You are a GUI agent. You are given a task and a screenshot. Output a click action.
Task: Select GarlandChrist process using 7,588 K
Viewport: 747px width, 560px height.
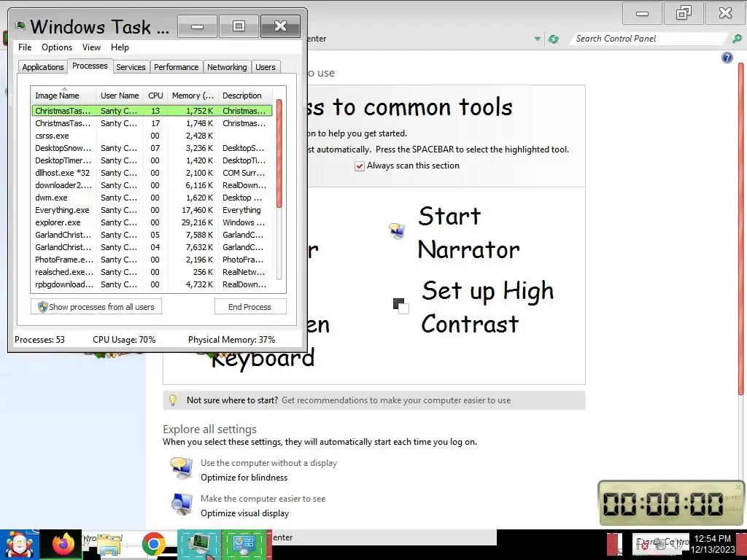pyautogui.click(x=152, y=235)
